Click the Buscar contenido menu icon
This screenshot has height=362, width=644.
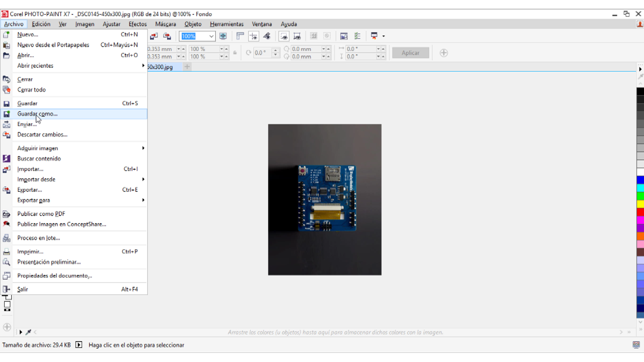tap(6, 159)
